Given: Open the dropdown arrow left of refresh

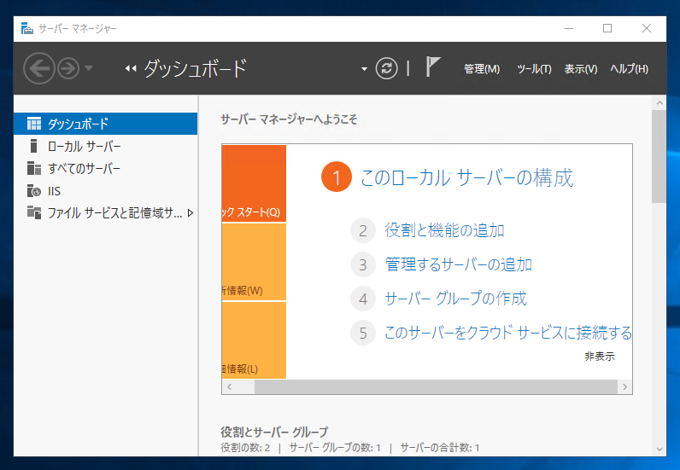Looking at the screenshot, I should pyautogui.click(x=364, y=69).
